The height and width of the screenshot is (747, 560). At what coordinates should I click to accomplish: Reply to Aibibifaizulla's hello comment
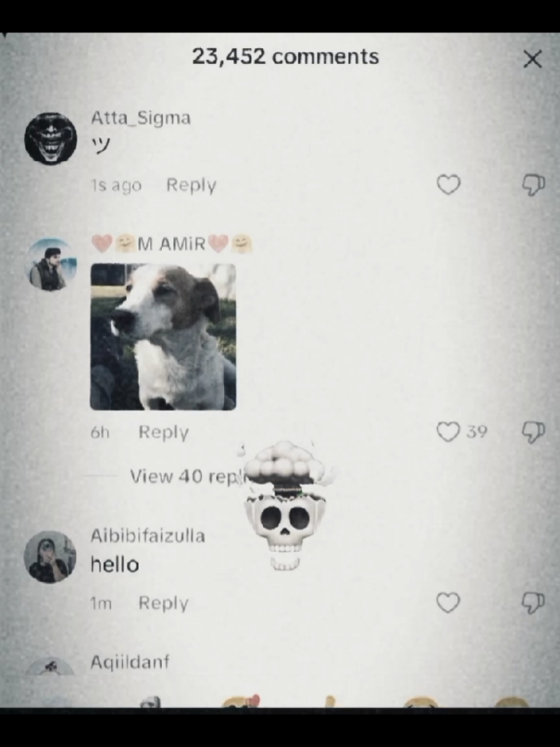pyautogui.click(x=163, y=603)
